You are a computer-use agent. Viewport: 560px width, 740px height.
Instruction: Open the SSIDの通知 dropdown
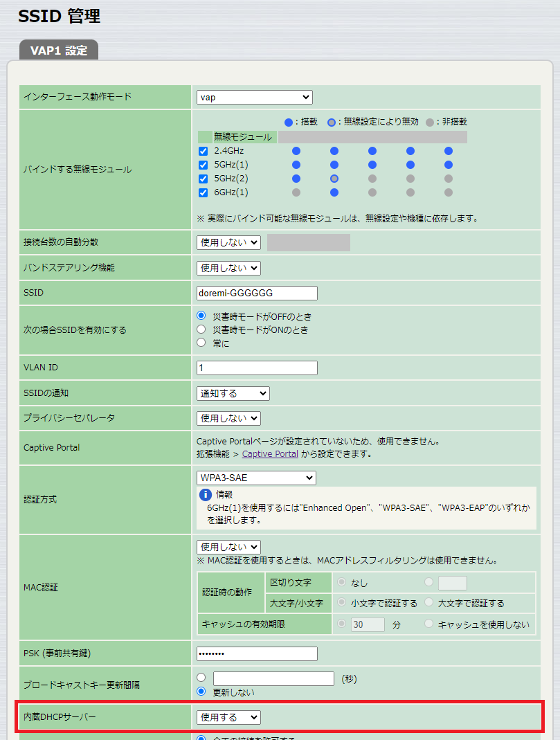coord(233,392)
